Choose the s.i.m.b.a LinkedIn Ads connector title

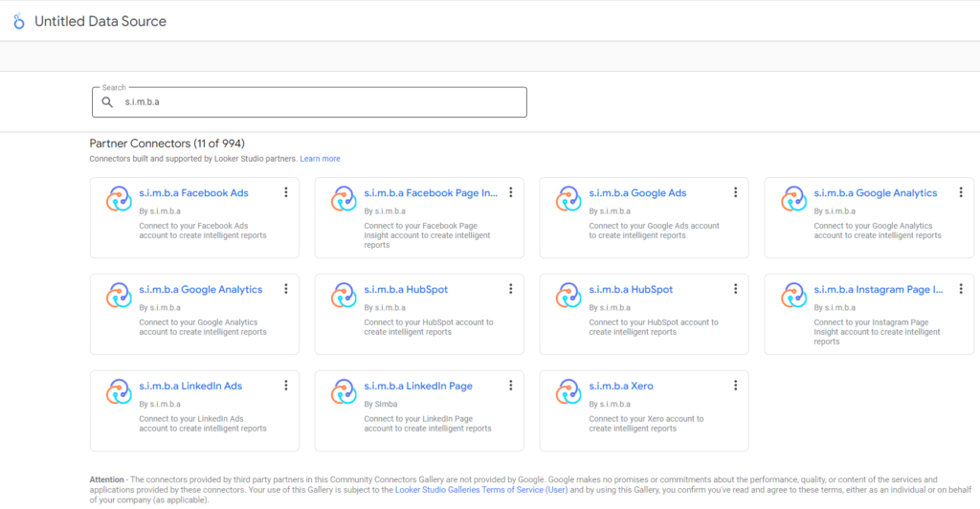tap(190, 387)
